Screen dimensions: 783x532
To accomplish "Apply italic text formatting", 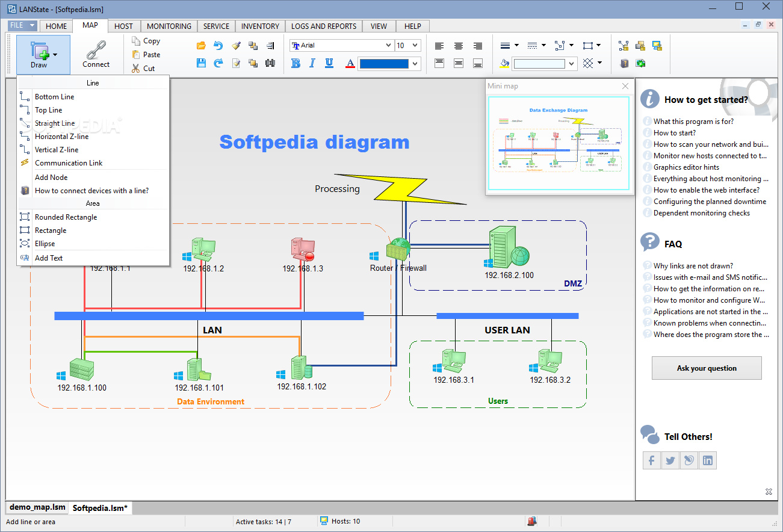I will (312, 63).
